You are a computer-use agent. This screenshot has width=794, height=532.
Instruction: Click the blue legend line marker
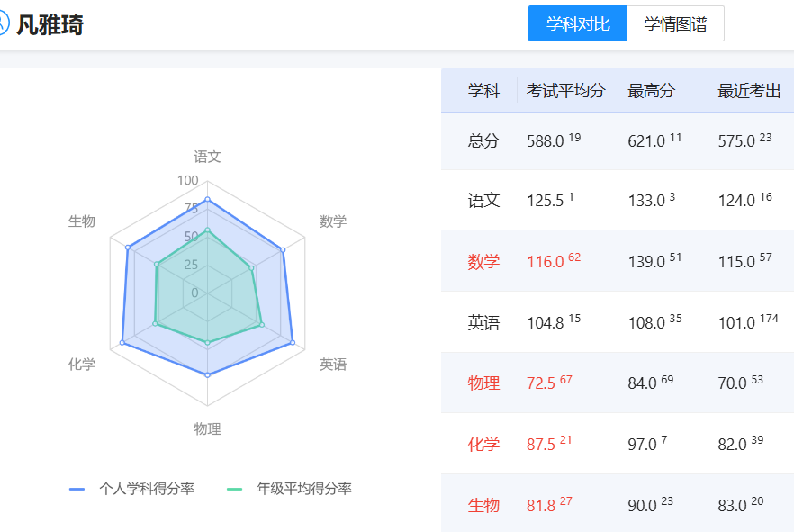coord(77,489)
